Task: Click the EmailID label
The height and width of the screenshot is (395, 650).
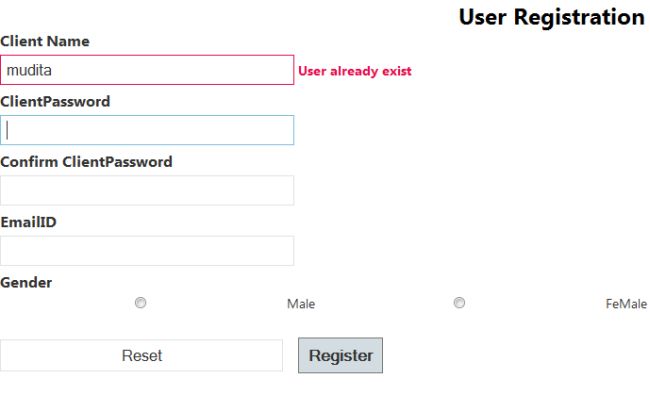Action: [28, 222]
